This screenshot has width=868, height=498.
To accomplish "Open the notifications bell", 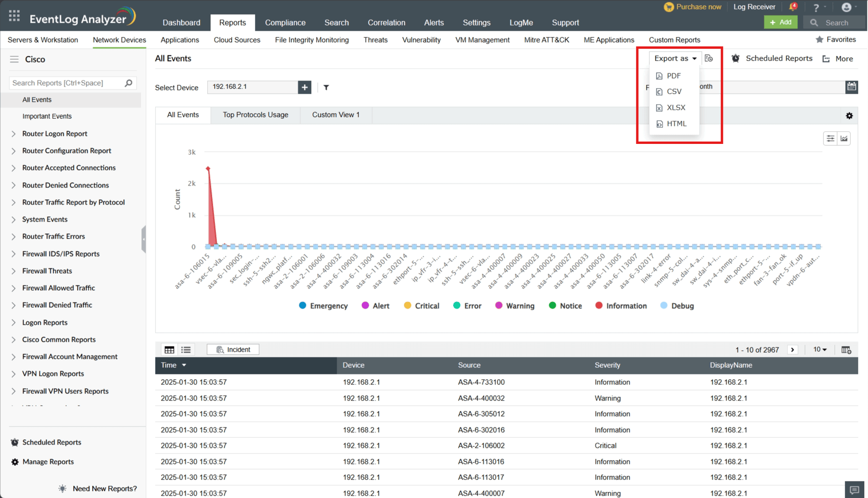I will click(793, 7).
